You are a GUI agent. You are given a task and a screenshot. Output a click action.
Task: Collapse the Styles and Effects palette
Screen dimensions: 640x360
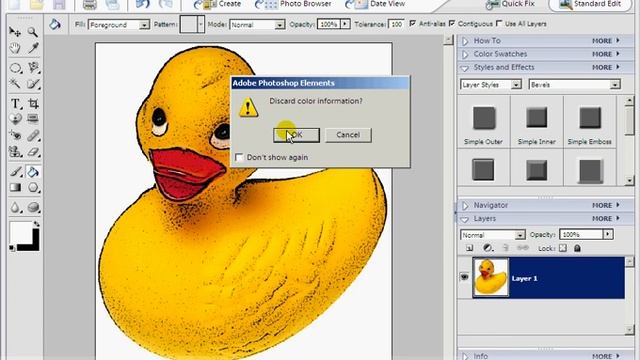click(465, 68)
